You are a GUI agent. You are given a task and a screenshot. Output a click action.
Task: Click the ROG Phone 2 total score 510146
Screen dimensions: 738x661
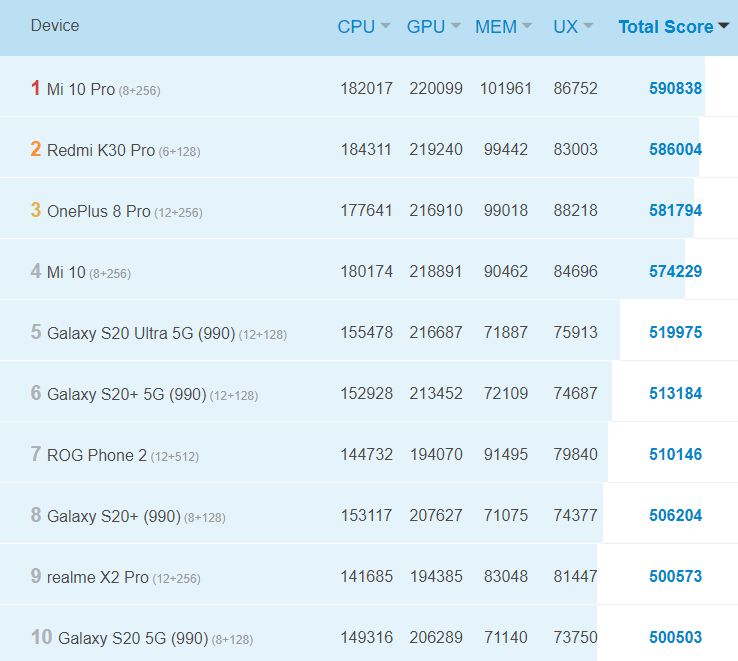[x=675, y=455]
